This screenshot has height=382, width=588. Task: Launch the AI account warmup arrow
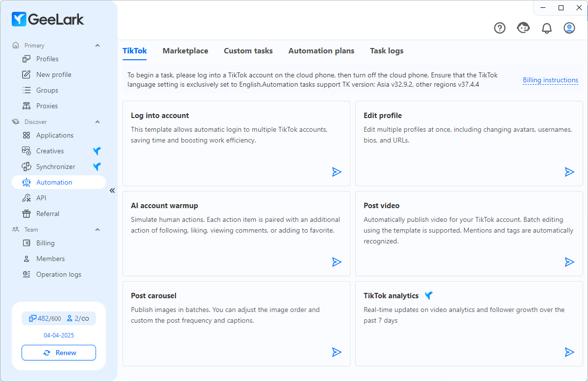tap(337, 262)
